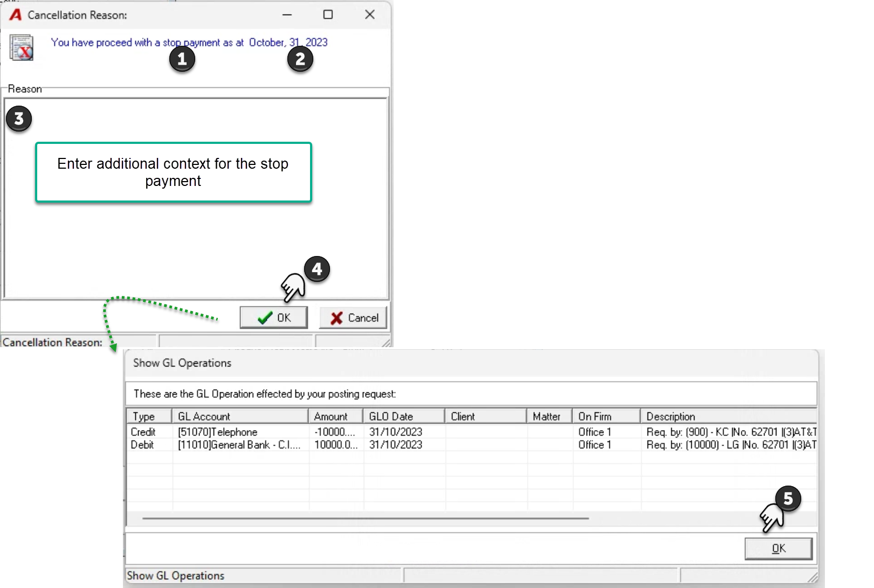Click the 10000.0 debit amount cell
The image size is (874, 588).
[335, 445]
